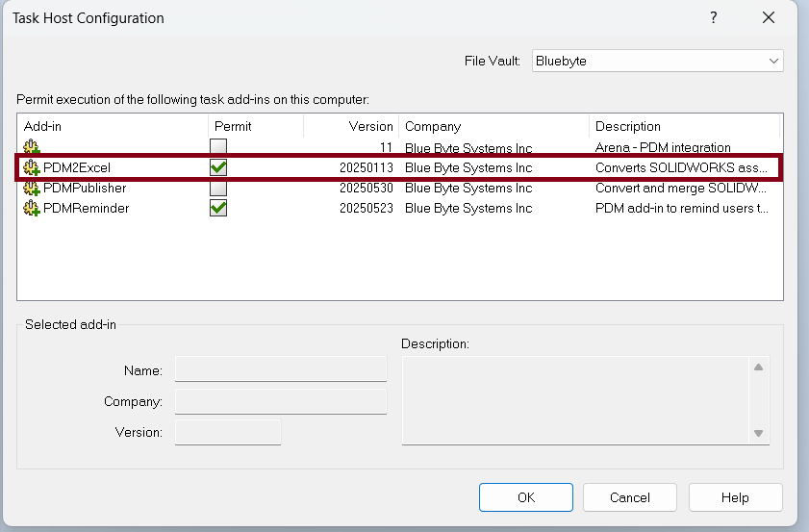
Task: Click the PDMReminder add-in icon
Action: click(x=32, y=208)
